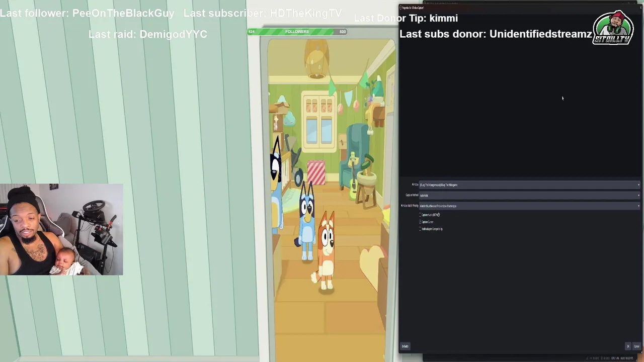This screenshot has height=362, width=644.
Task: Click the Defaults button
Action: (405, 346)
